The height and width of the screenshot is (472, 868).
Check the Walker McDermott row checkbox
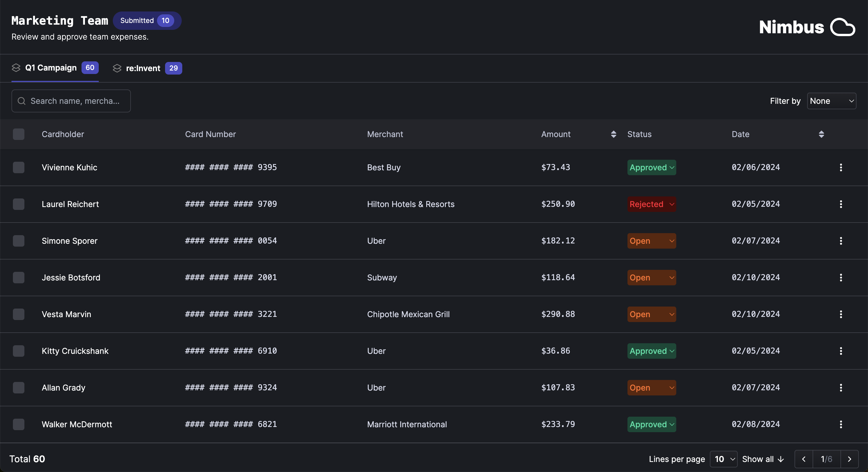click(19, 424)
